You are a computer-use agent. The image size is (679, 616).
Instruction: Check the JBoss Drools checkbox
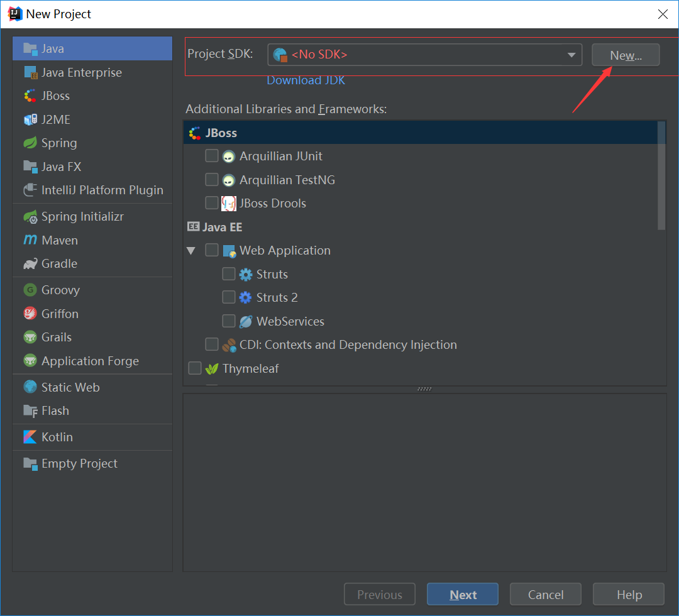click(x=212, y=202)
